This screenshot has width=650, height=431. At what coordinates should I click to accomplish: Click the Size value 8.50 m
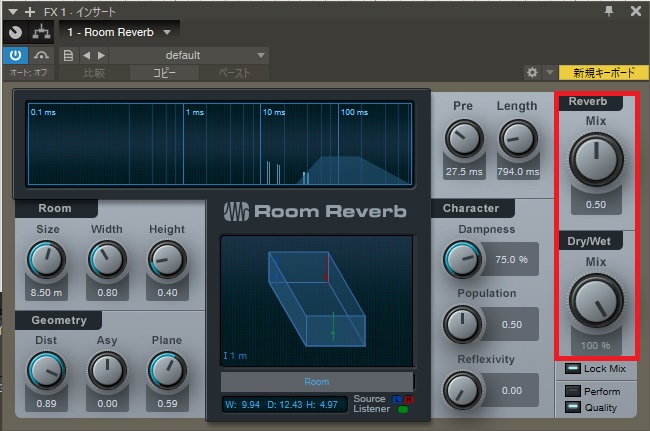point(46,293)
